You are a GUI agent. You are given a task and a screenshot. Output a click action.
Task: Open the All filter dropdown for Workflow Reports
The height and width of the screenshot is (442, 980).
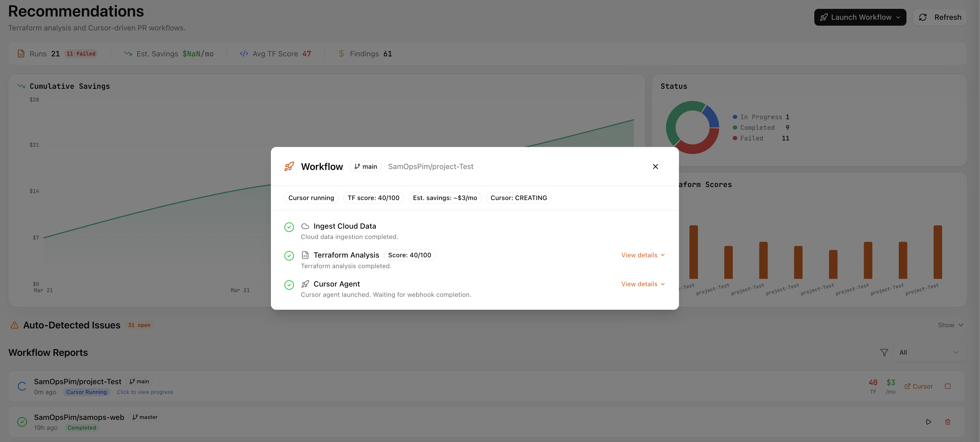(930, 352)
